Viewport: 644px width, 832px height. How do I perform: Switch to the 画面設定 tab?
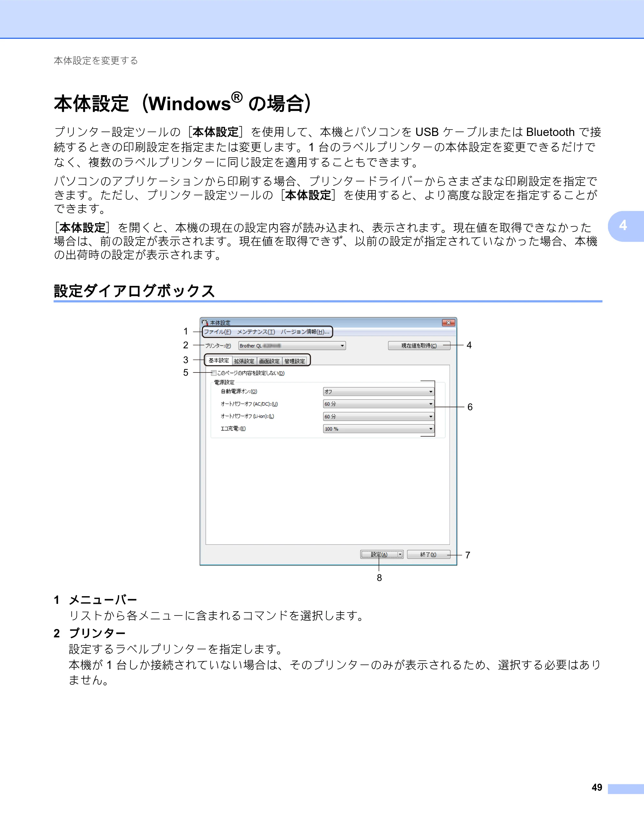(269, 361)
